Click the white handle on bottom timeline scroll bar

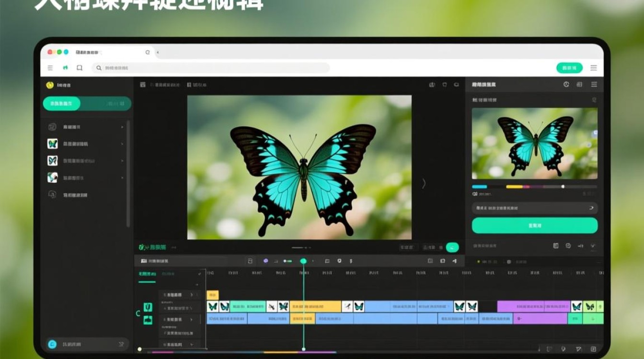pyautogui.click(x=139, y=349)
